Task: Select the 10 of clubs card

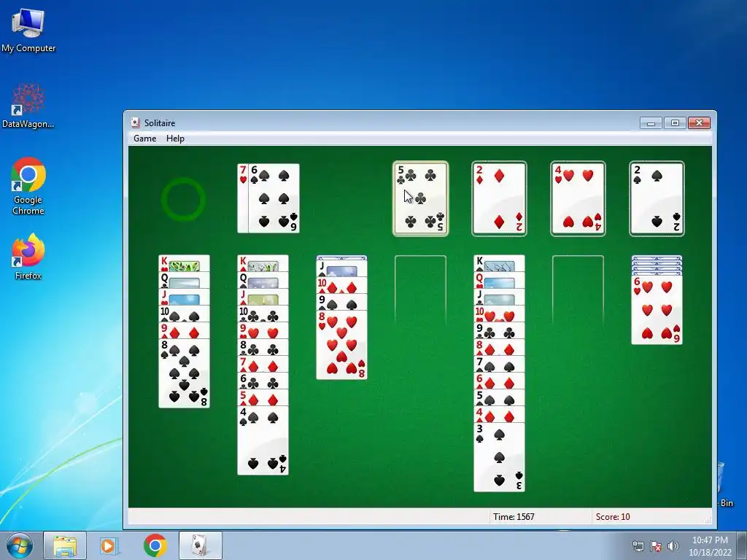Action: point(263,314)
